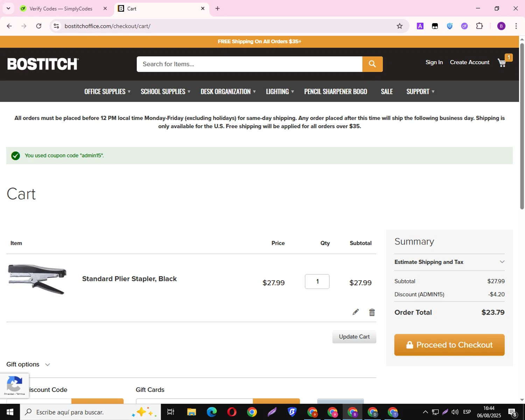Click the purple round extension icon

point(464,26)
